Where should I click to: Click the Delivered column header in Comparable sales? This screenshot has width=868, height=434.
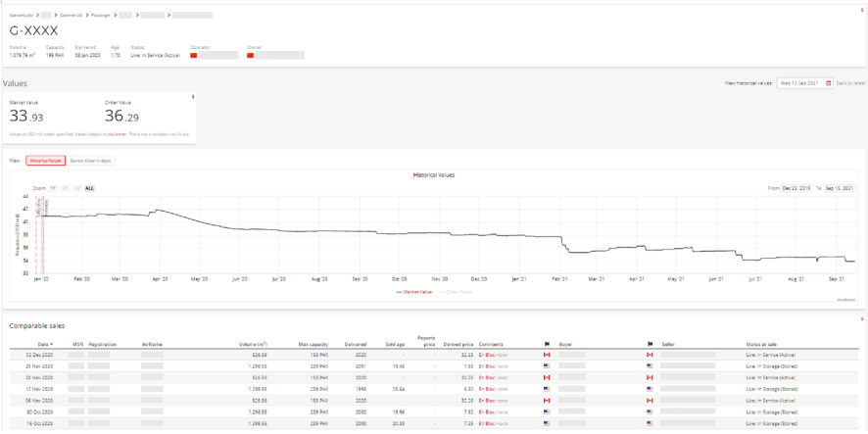coord(355,344)
